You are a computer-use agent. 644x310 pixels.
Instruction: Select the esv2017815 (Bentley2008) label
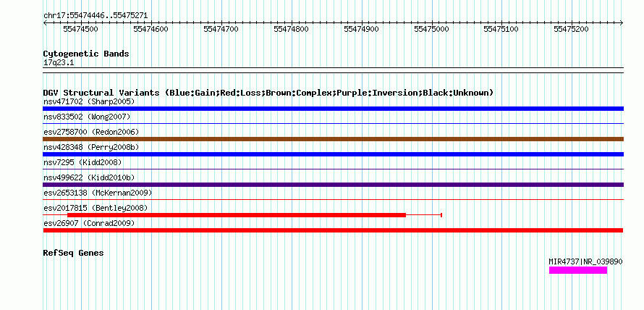click(96, 208)
